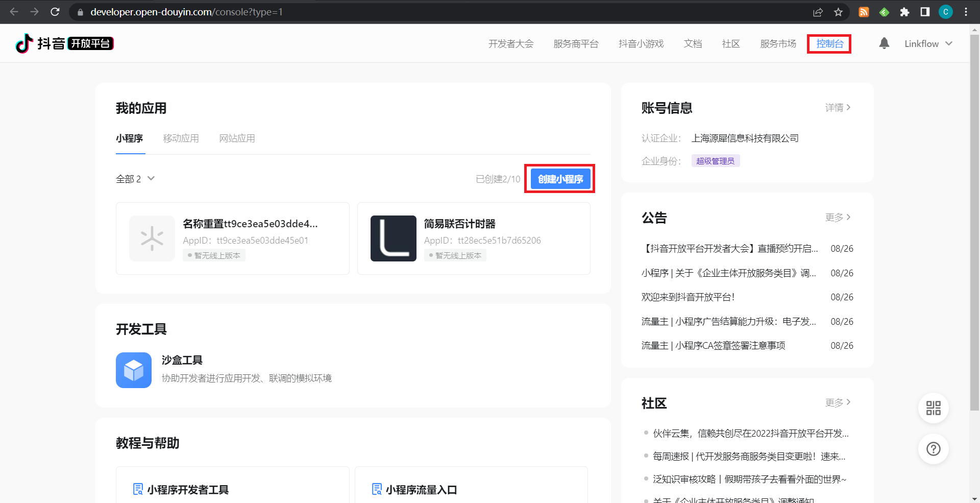Go back in browser history
The height and width of the screenshot is (503, 980).
point(14,12)
